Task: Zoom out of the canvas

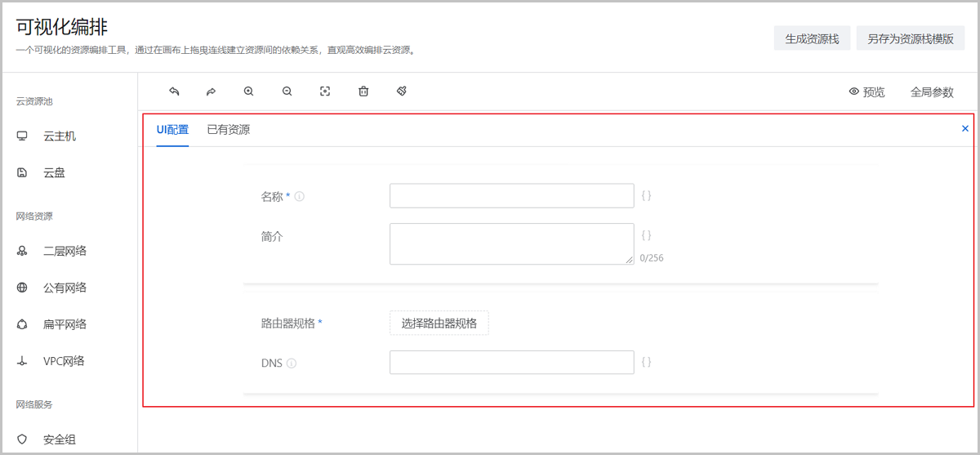Action: pos(287,91)
